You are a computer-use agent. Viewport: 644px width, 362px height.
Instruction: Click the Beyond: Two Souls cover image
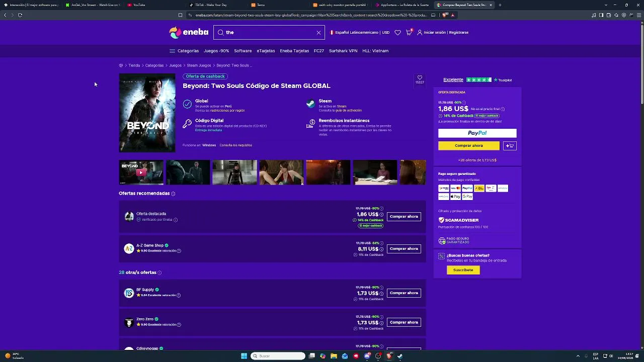(147, 113)
